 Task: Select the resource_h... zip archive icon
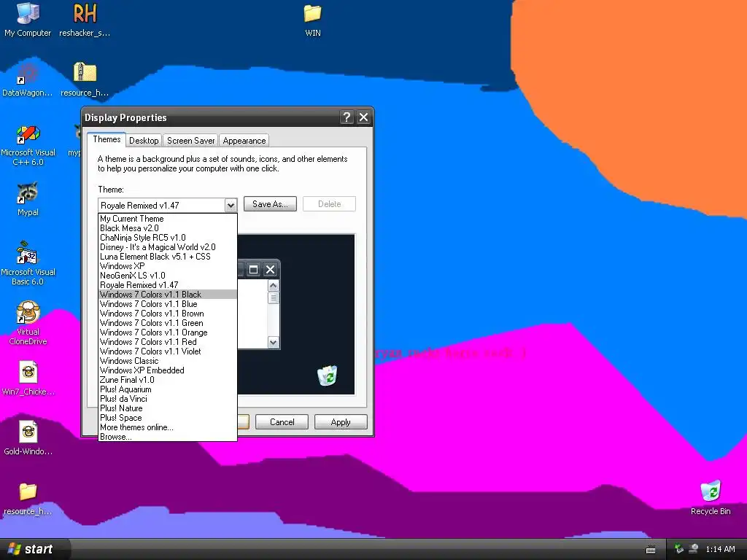tap(85, 79)
